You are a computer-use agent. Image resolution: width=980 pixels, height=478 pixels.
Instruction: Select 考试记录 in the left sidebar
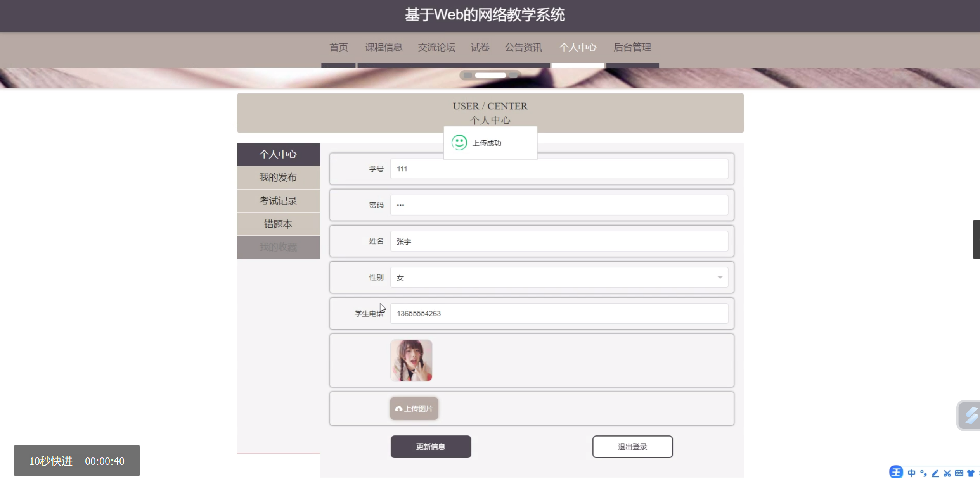[x=278, y=201]
